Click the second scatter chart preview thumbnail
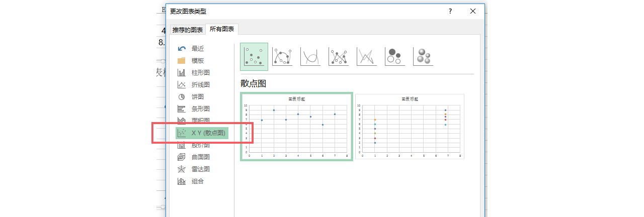 [x=410, y=127]
